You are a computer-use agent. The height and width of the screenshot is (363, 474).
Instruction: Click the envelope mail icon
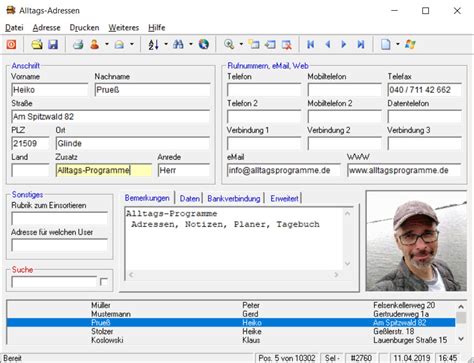119,44
